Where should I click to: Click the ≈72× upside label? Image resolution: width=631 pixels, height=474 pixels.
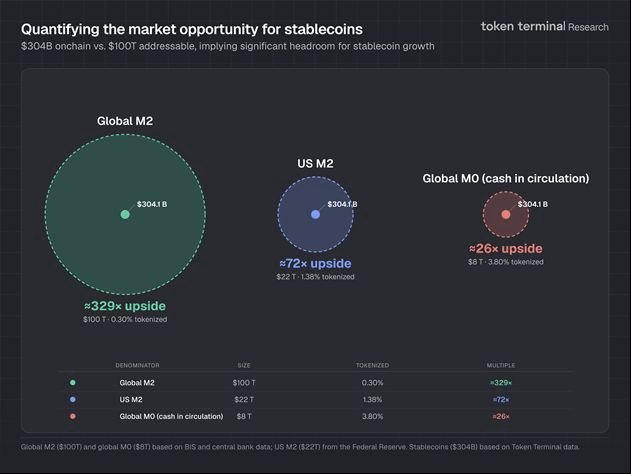[x=315, y=263]
